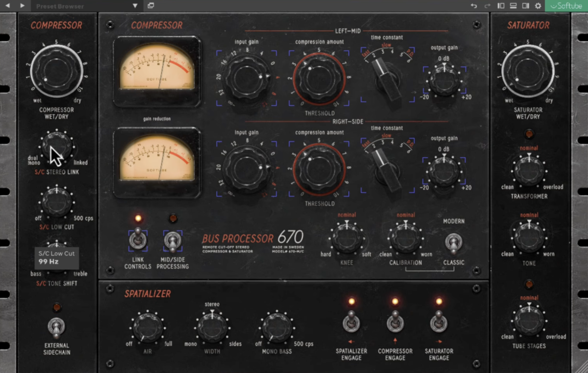Click the Saturator Wet/Dry knob
Image resolution: width=588 pixels, height=373 pixels.
click(528, 71)
